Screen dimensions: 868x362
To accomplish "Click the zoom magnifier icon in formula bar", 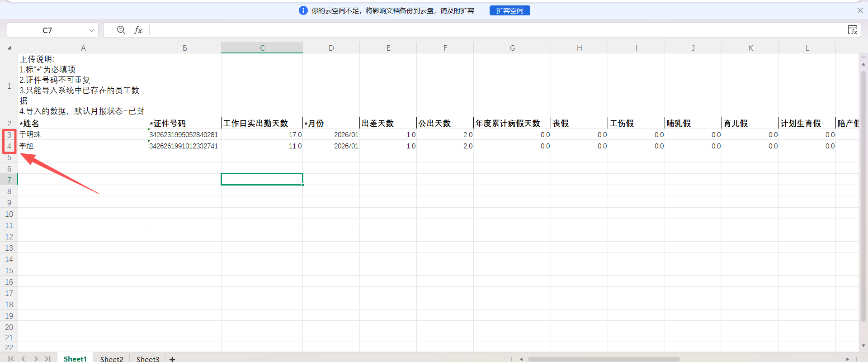I will 121,30.
